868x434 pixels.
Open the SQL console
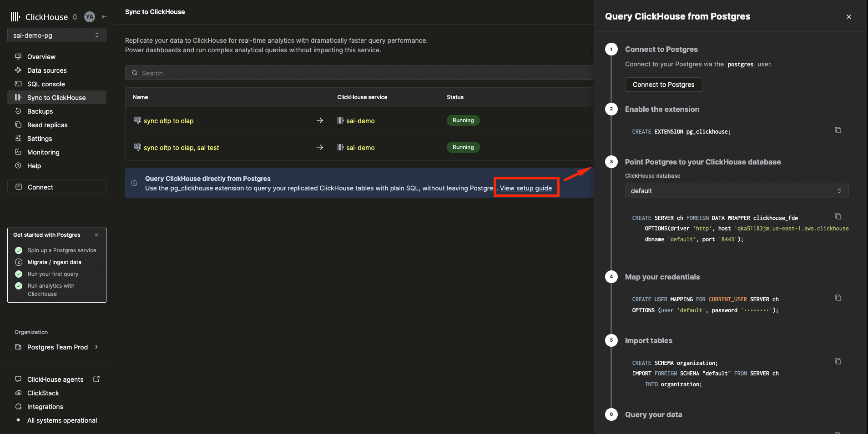coord(57,84)
